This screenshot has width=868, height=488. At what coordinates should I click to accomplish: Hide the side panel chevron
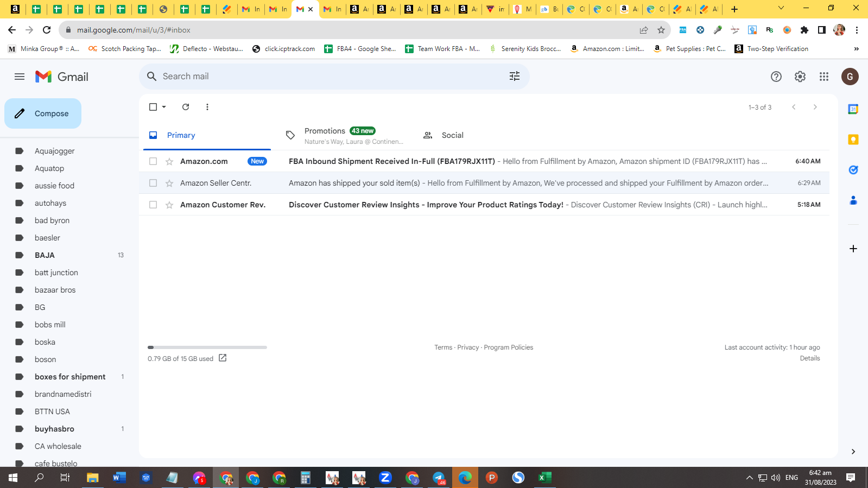[853, 452]
